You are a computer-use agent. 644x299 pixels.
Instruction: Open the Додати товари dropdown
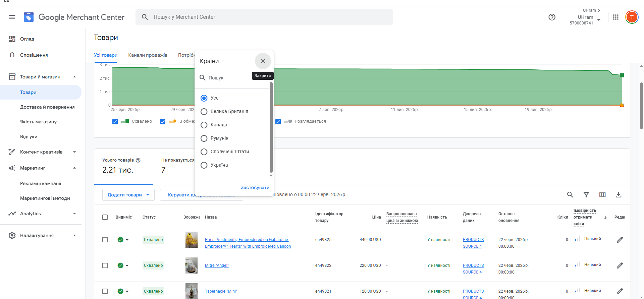(128, 195)
